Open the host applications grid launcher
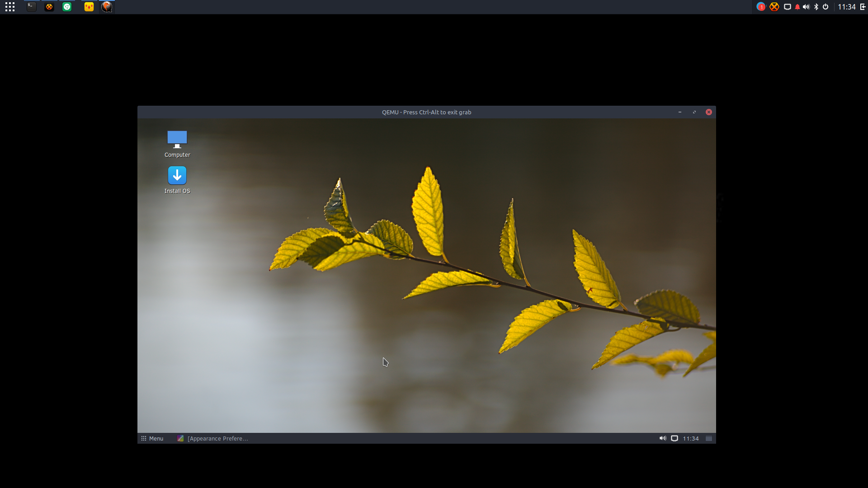 tap(10, 7)
